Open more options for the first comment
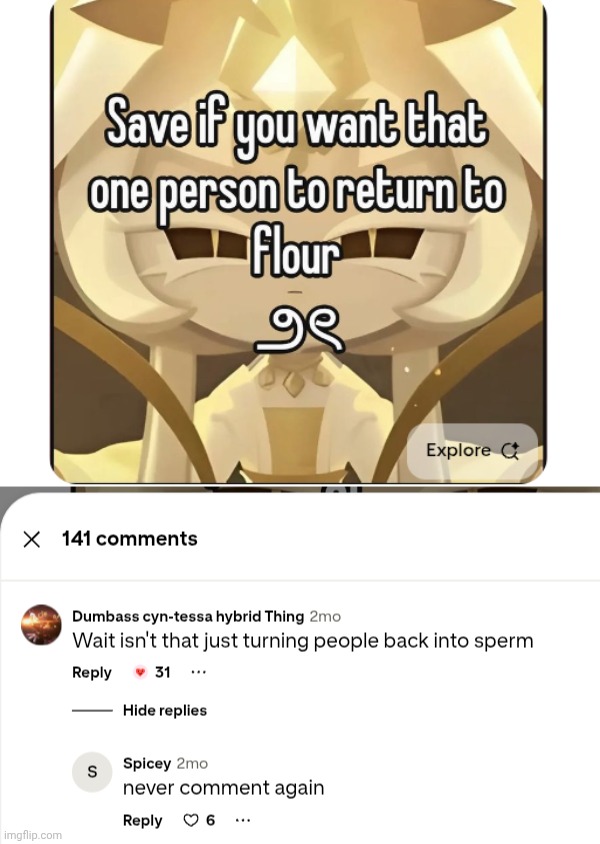The height and width of the screenshot is (844, 600). (199, 672)
